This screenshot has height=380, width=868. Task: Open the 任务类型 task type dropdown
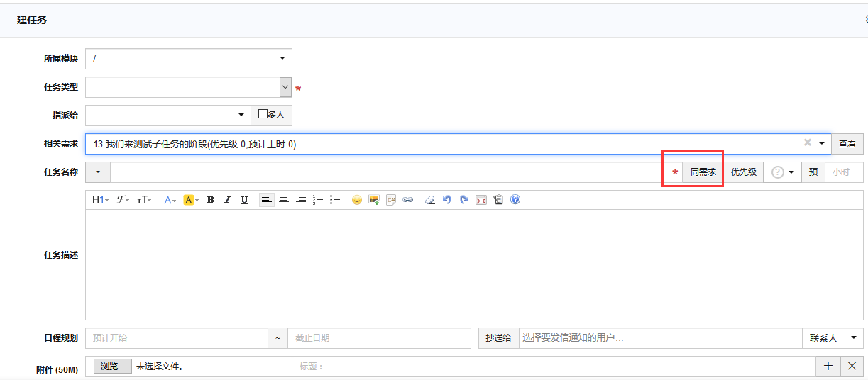[x=189, y=87]
